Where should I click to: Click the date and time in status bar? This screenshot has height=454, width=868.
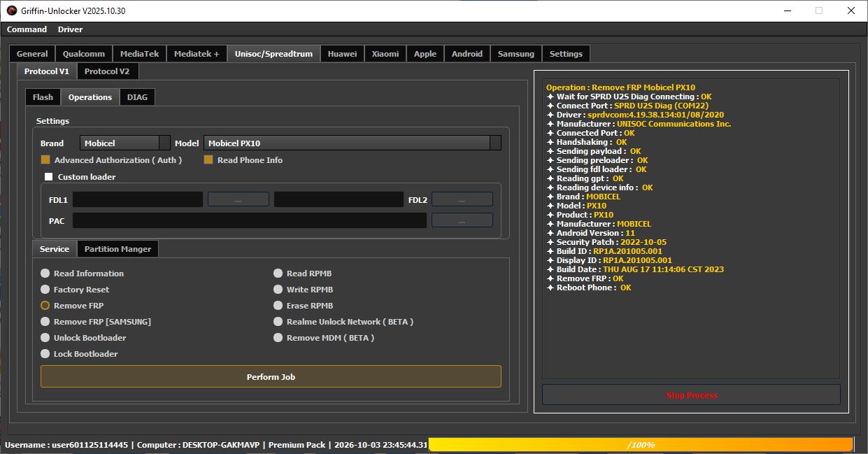pos(381,445)
